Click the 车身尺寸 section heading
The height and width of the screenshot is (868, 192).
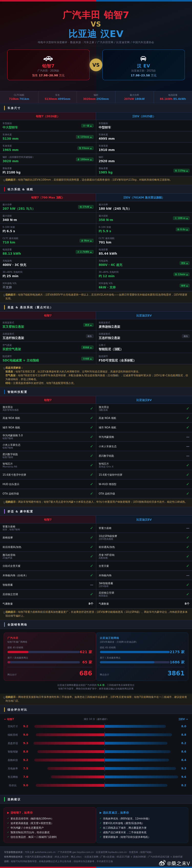point(14,108)
